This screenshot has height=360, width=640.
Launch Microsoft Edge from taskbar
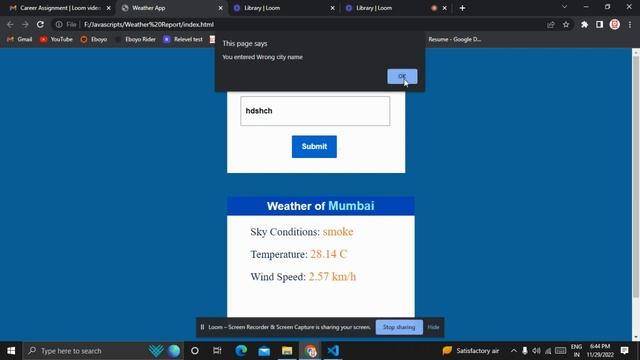pyautogui.click(x=241, y=351)
